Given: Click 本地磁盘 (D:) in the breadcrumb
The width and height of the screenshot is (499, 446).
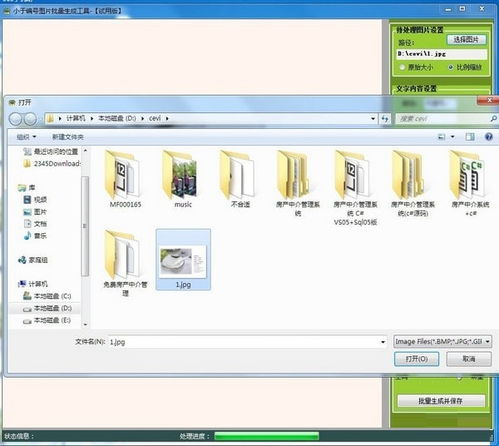Looking at the screenshot, I should [x=117, y=118].
